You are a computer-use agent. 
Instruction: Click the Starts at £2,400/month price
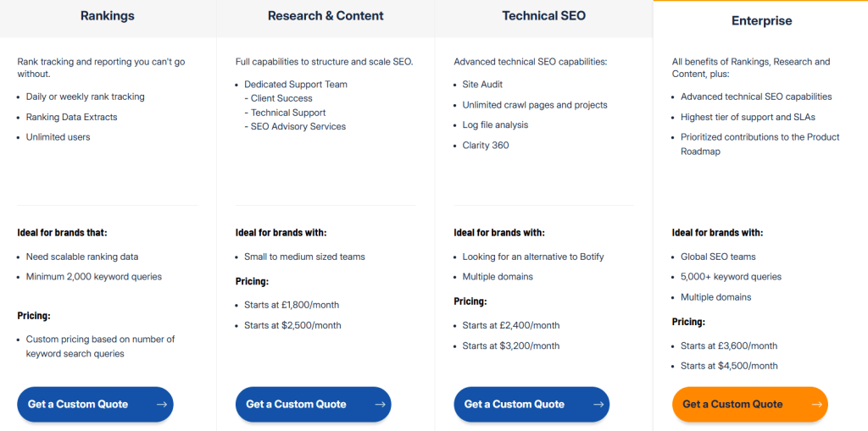[511, 325]
